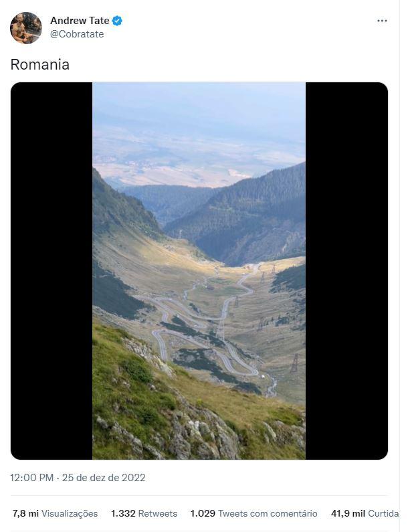Click the 7,8 mi view count
This screenshot has width=408, height=532.
click(x=25, y=513)
